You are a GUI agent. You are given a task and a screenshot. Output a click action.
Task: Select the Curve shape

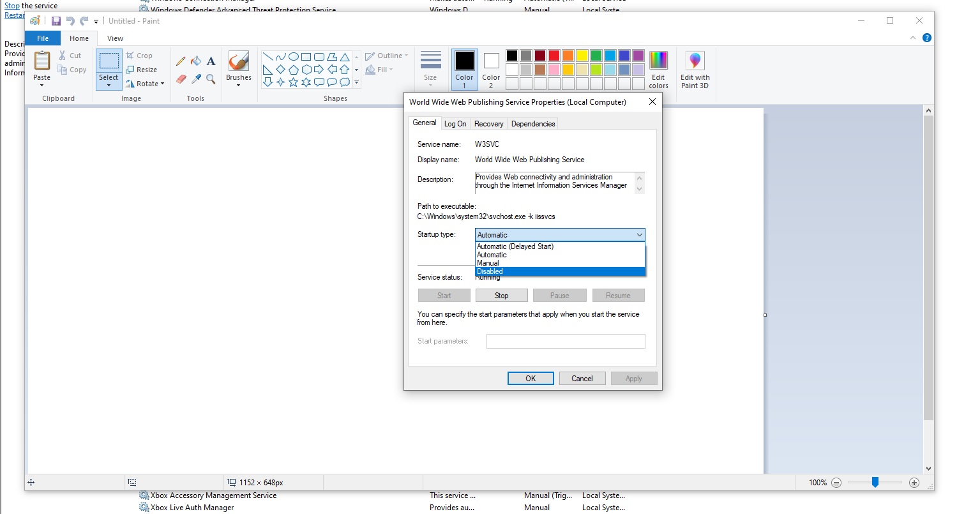click(x=280, y=57)
